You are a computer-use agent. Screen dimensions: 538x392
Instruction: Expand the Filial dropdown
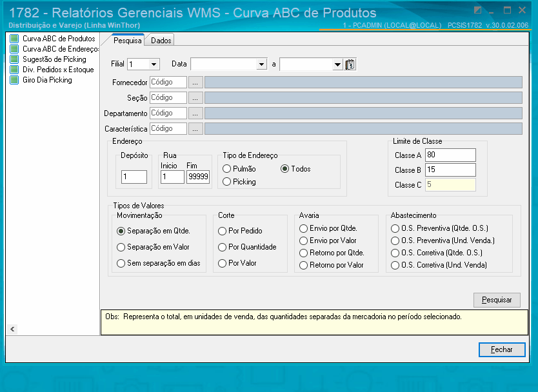click(154, 64)
